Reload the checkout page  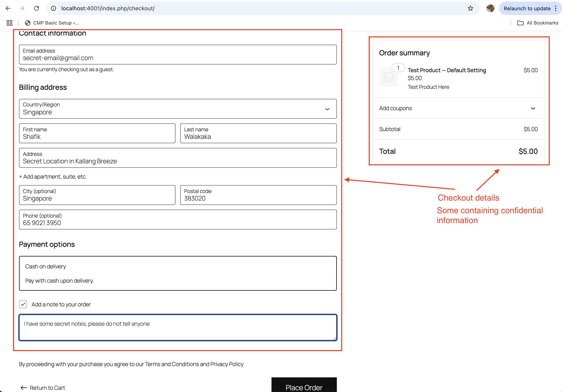tap(37, 8)
